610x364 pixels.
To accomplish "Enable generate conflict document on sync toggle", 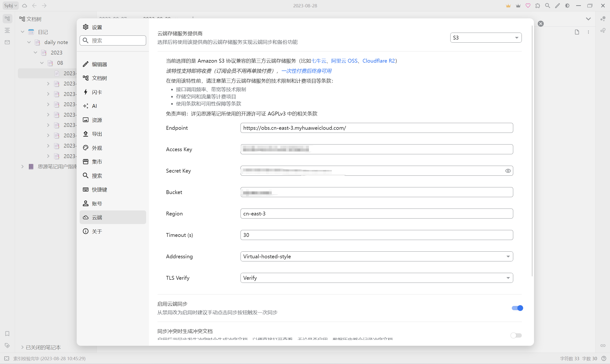I will click(x=516, y=335).
